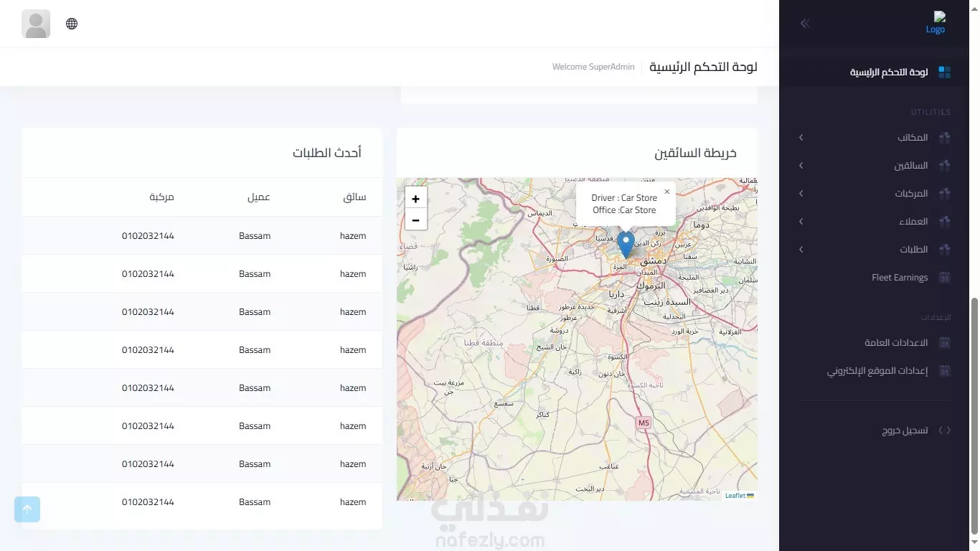Screen dimensions: 980x551
Task: Click the page title لوحة التحكم الرئيسية in header
Action: pos(703,67)
